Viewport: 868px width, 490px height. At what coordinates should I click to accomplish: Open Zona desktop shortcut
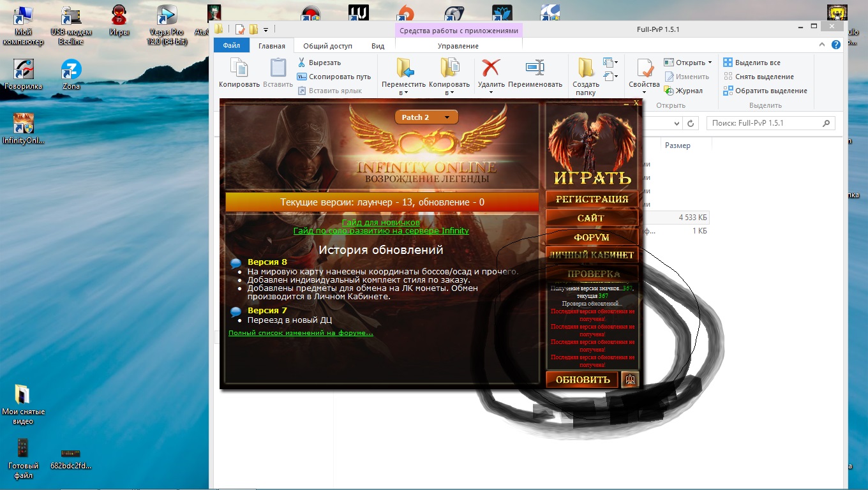[71, 75]
